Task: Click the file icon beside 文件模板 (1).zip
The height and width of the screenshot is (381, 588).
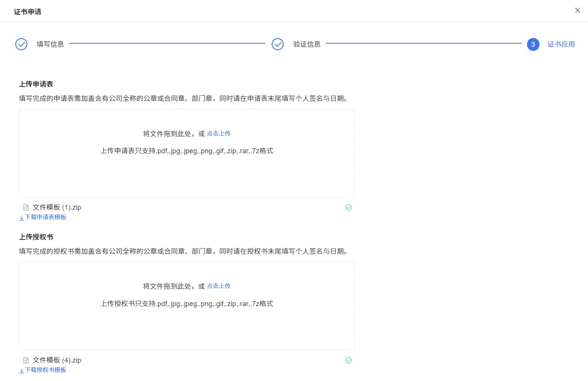Action: click(x=26, y=207)
